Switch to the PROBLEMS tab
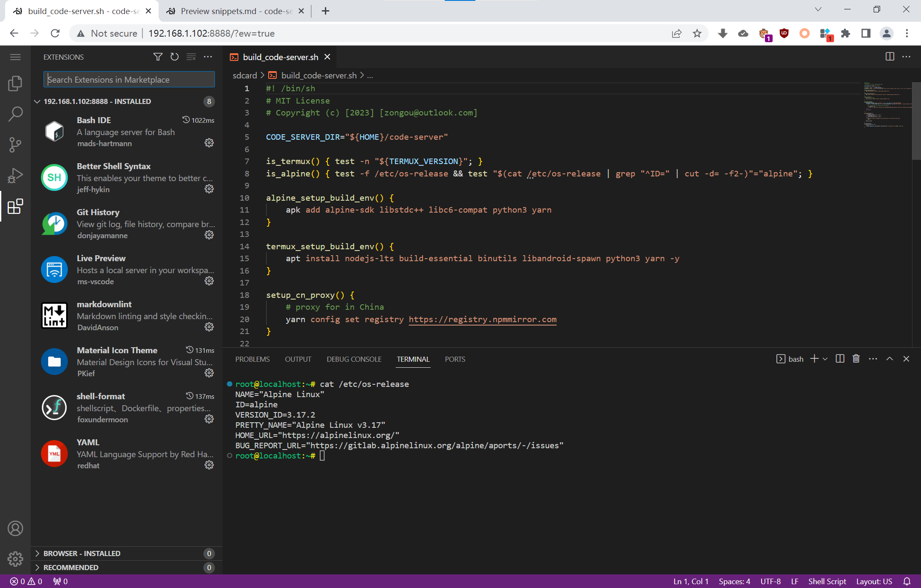This screenshot has width=921, height=588. (x=252, y=359)
